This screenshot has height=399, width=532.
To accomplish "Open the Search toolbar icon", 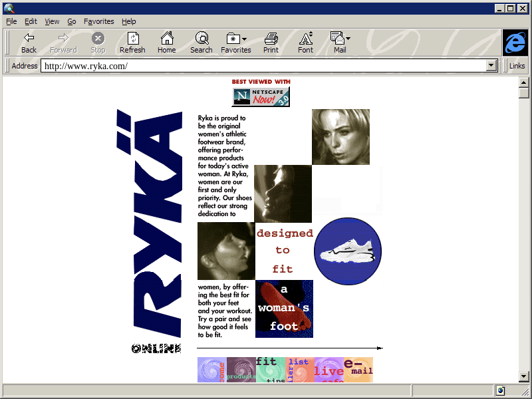I will tap(201, 43).
